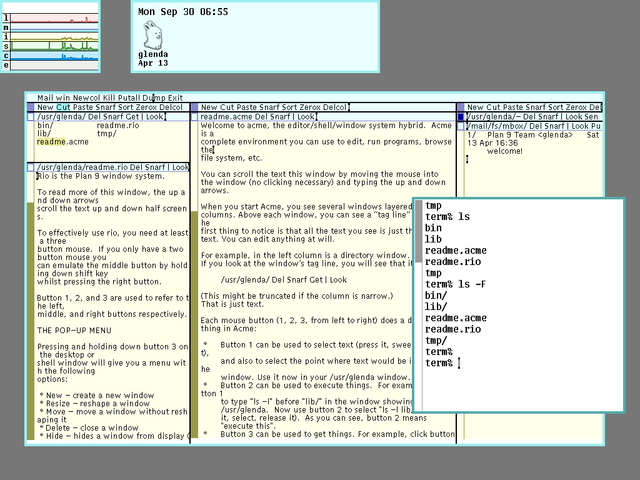Click the terminal window's gray scrollbar thumb
Image resolution: width=640 pixels, height=480 pixels.
point(418,231)
